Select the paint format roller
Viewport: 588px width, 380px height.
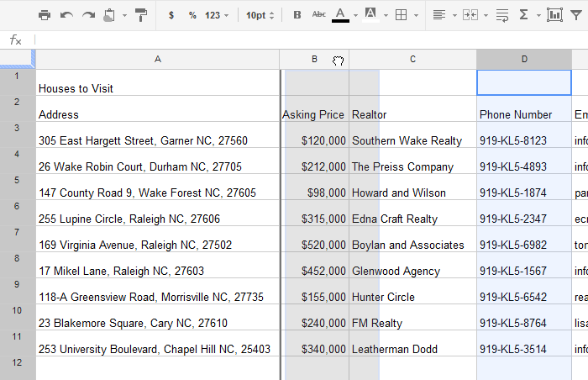pyautogui.click(x=141, y=15)
